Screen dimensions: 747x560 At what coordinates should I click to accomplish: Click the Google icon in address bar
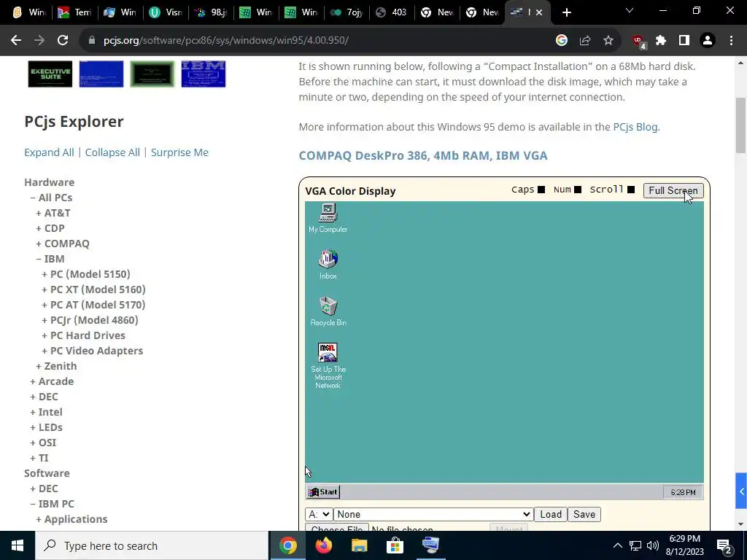(x=561, y=41)
